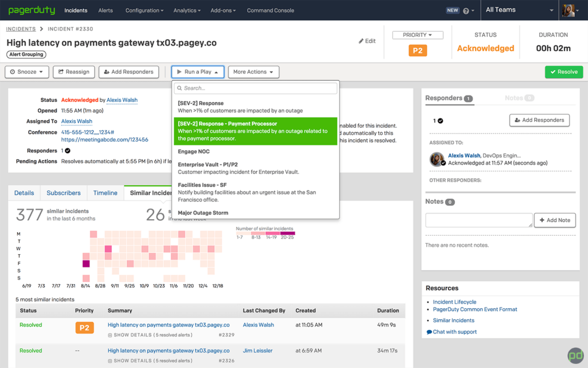Viewport: 588px width, 368px height.
Task: Open Command Console
Action: coord(270,10)
